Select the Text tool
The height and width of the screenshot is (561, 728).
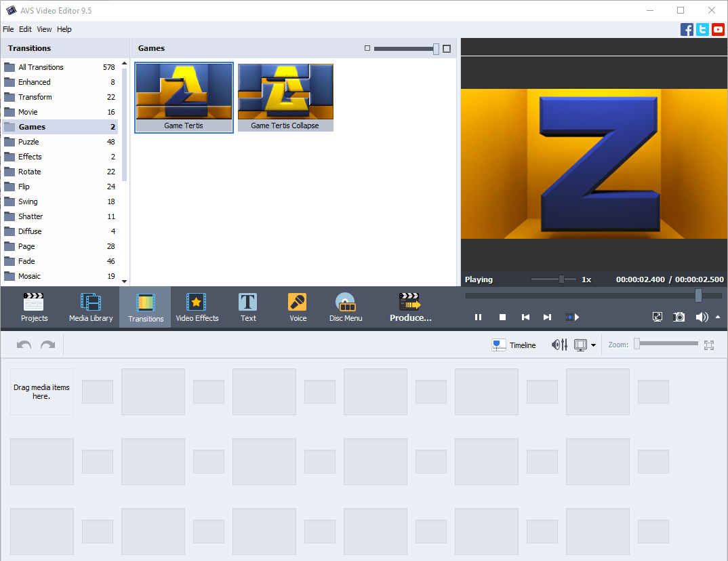[x=247, y=307]
